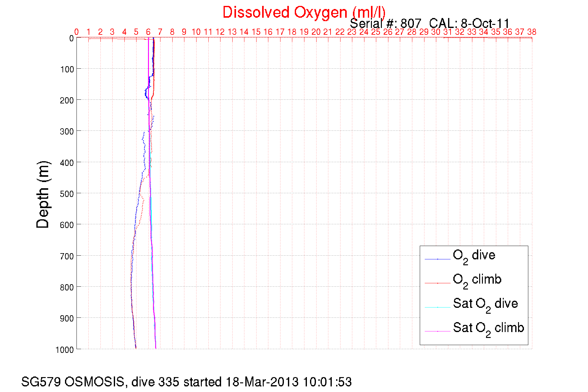The image size is (588, 392).
Task: Click the O2 profile curve end at 1000 m
Action: click(x=136, y=347)
